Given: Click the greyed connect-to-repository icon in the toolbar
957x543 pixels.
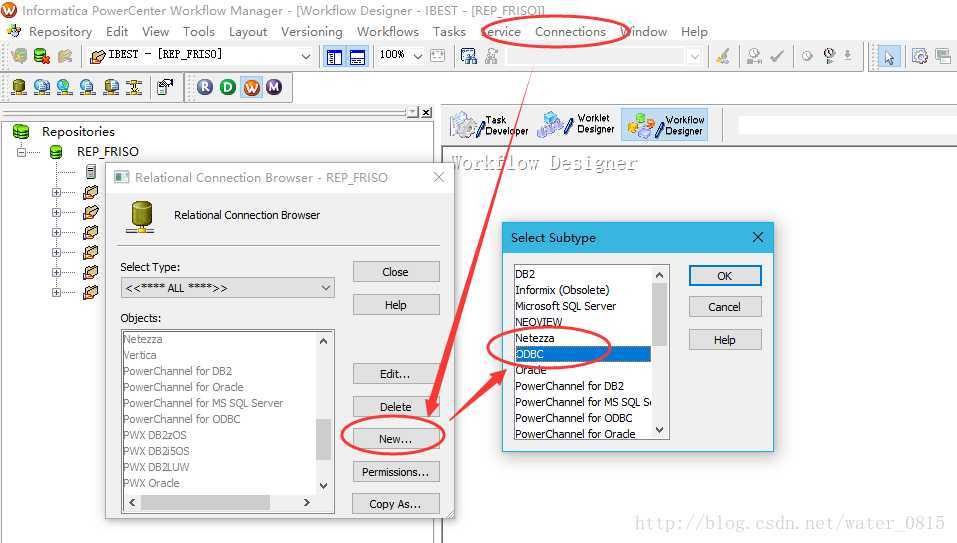Looking at the screenshot, I should tap(20, 56).
